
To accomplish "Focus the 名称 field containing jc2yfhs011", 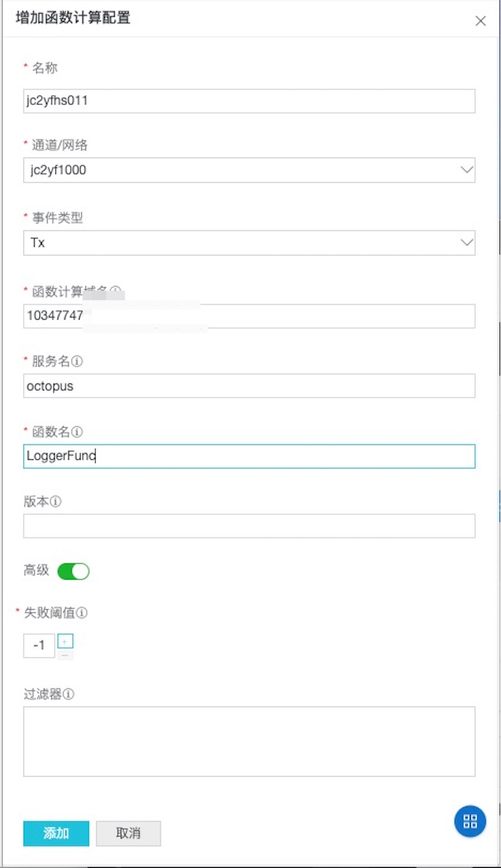I will 249,101.
